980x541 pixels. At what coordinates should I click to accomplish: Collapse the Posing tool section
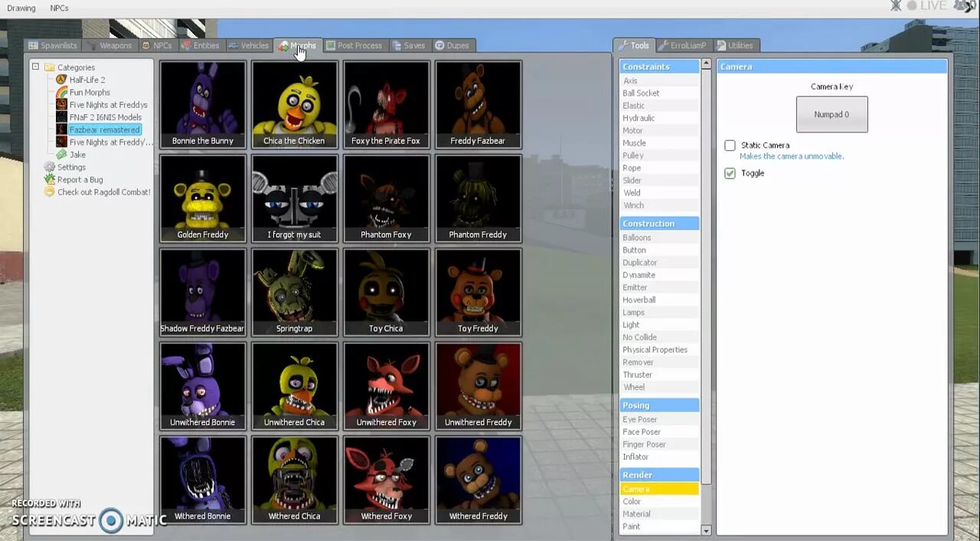point(659,405)
